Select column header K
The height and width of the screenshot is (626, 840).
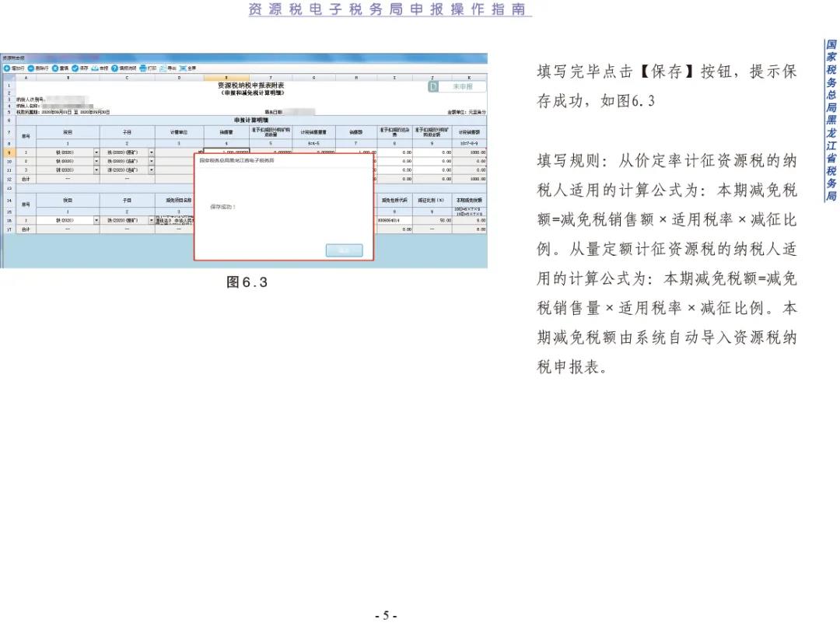point(469,78)
